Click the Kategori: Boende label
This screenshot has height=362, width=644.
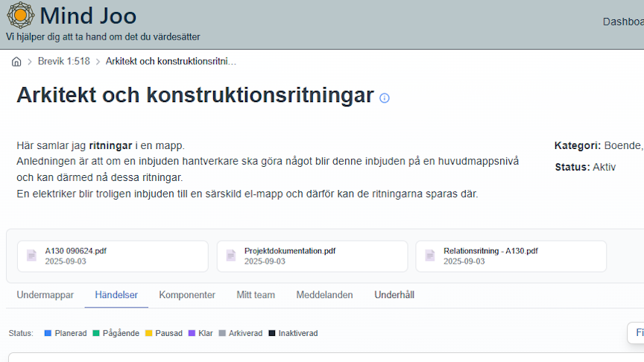tap(599, 145)
